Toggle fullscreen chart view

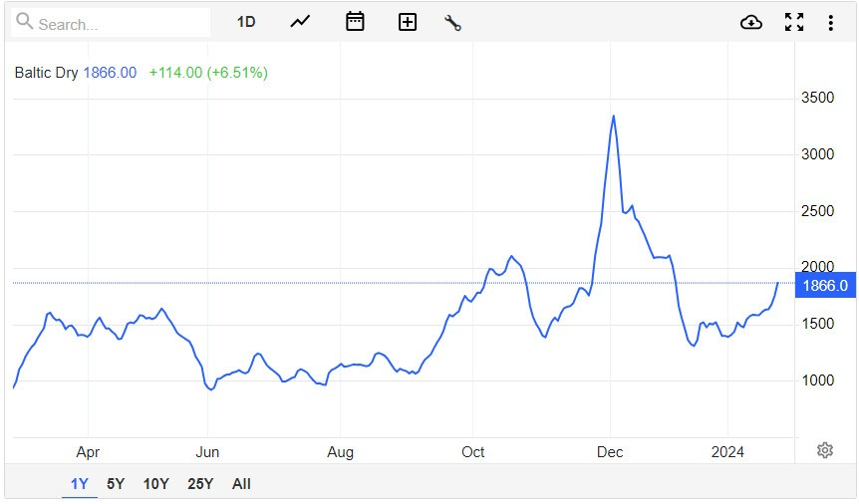click(794, 22)
